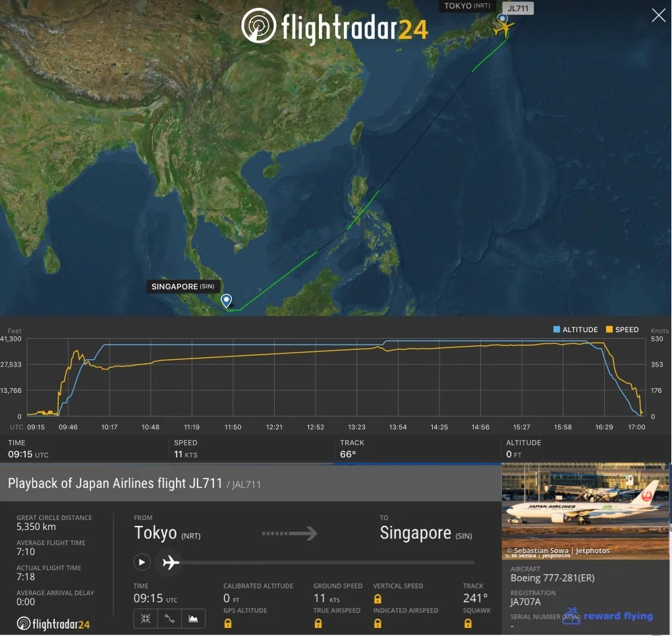Click the 41,300 feet axis label
672x636 pixels.
(11, 339)
